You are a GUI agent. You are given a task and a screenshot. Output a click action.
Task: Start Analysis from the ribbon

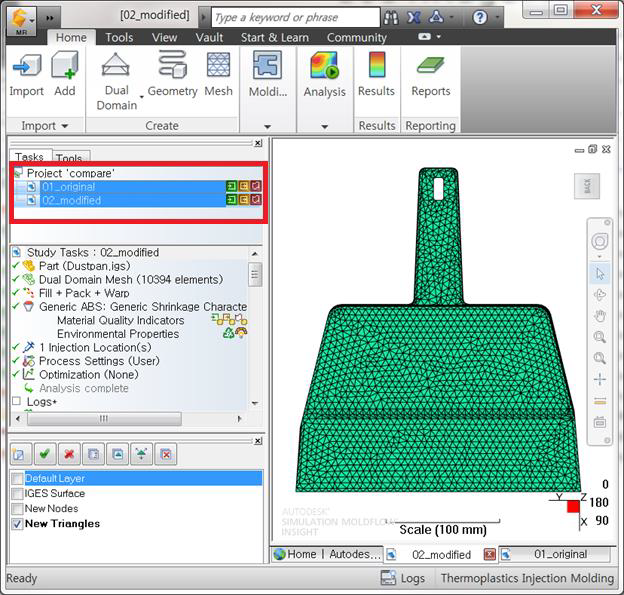tap(325, 65)
